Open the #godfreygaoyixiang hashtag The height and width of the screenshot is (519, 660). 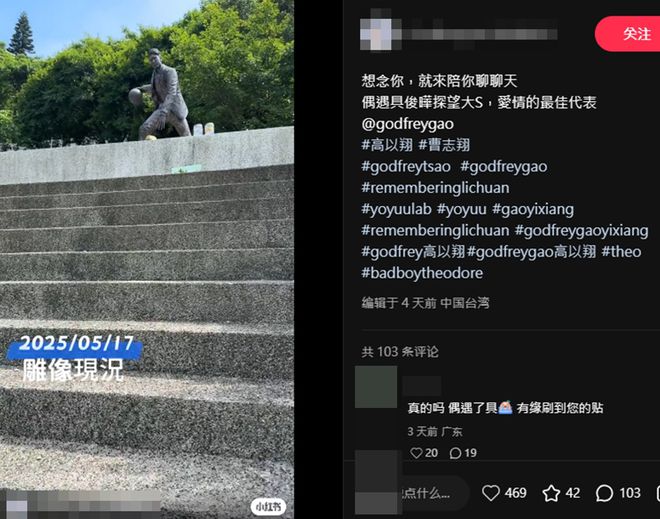click(581, 230)
